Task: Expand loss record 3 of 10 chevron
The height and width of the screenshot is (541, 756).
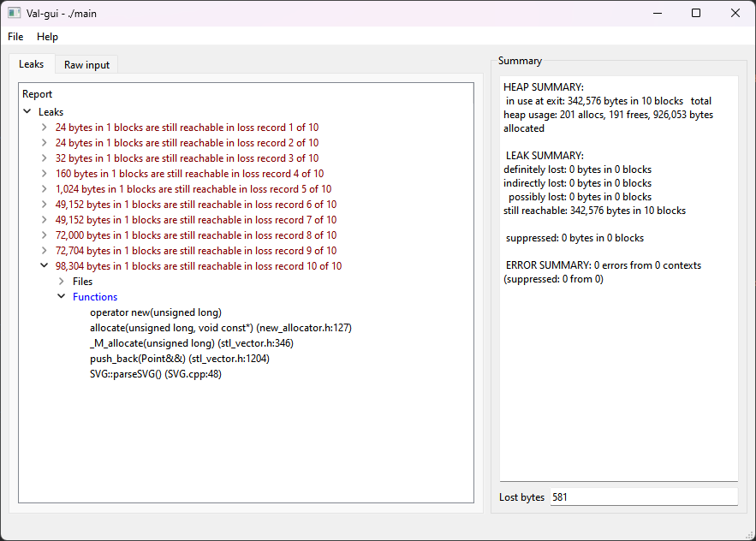Action: point(45,158)
